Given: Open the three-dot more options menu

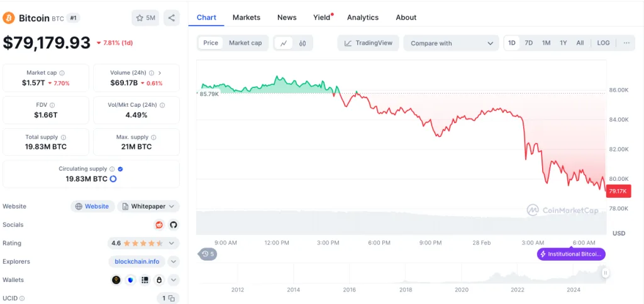Looking at the screenshot, I should point(626,43).
